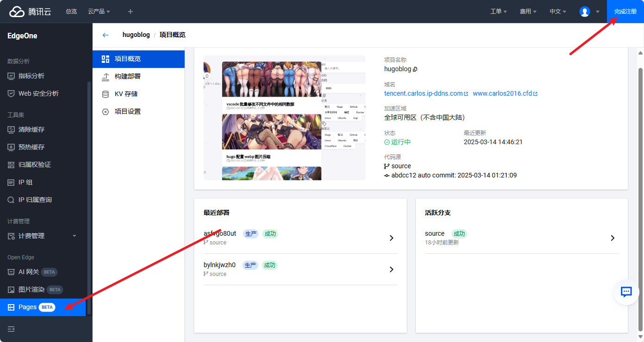Screen dimensions: 644x342
Task: Open the 项目设置 tab
Action: (138, 111)
